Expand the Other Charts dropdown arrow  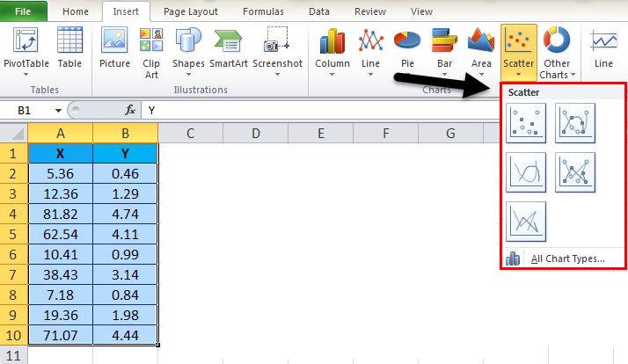573,75
